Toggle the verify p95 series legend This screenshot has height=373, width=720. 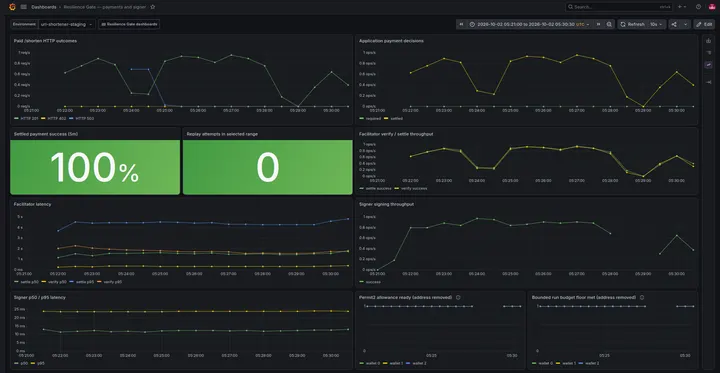click(112, 282)
